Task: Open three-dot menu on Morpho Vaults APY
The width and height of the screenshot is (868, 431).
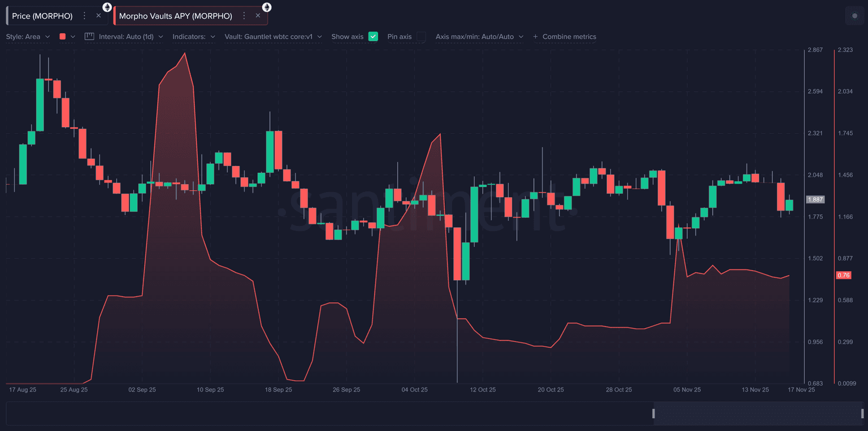Action: coord(244,16)
